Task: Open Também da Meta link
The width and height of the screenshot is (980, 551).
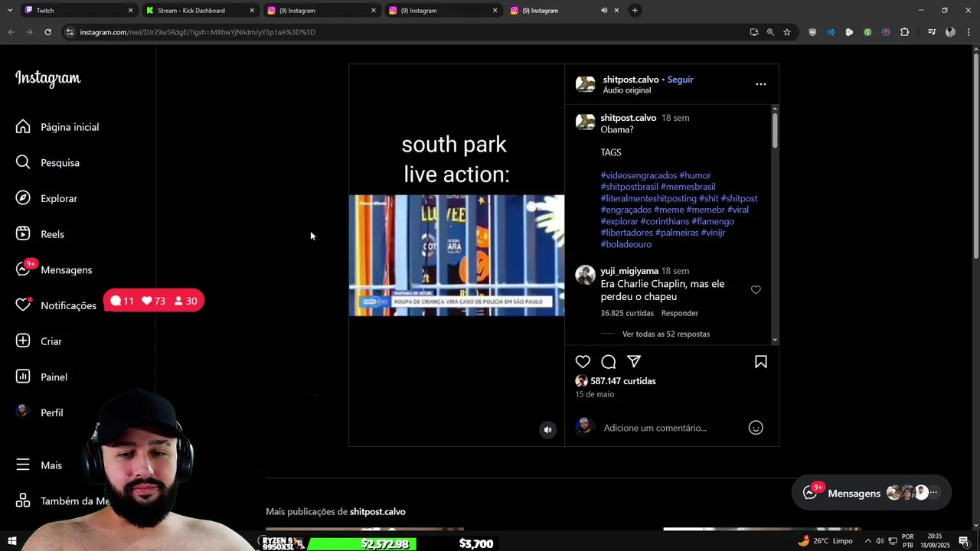Action: pyautogui.click(x=63, y=501)
